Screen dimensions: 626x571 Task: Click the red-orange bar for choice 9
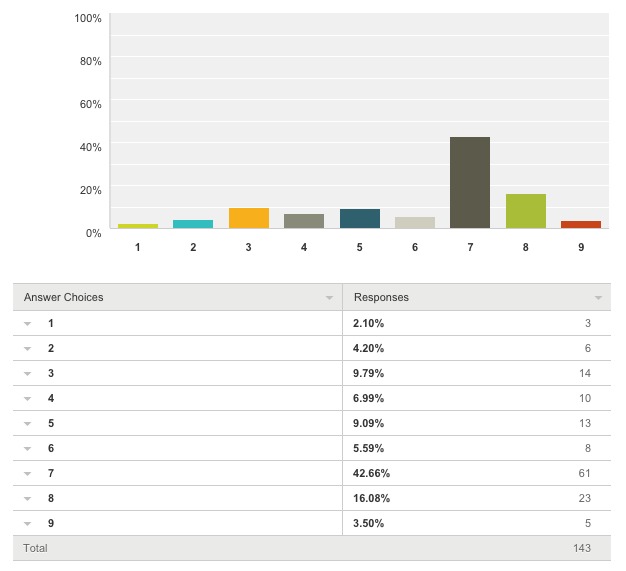pyautogui.click(x=580, y=225)
